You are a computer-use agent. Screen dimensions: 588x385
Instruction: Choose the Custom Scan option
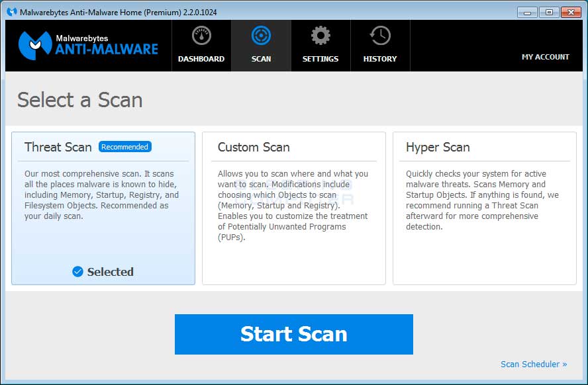[293, 208]
